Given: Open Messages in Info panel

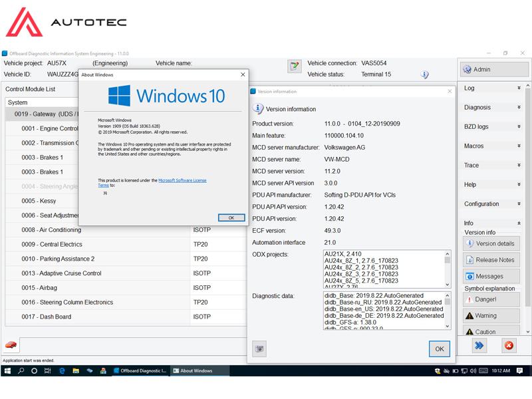Looking at the screenshot, I should coord(491,276).
